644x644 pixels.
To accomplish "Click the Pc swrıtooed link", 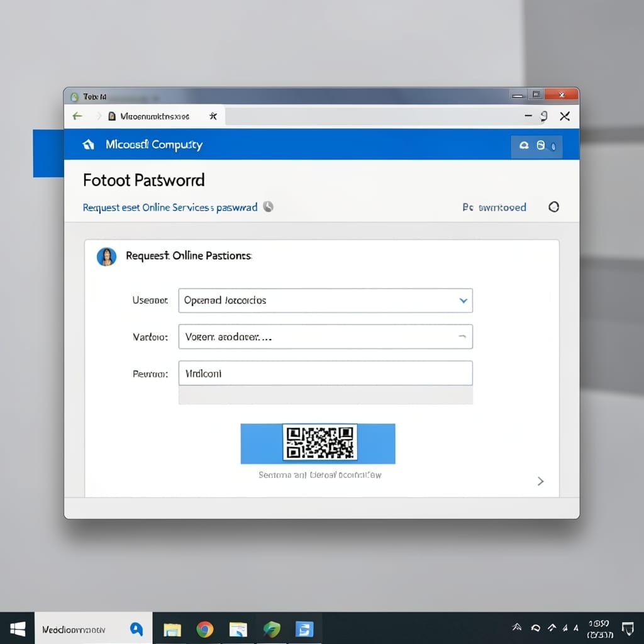I will pos(494,208).
